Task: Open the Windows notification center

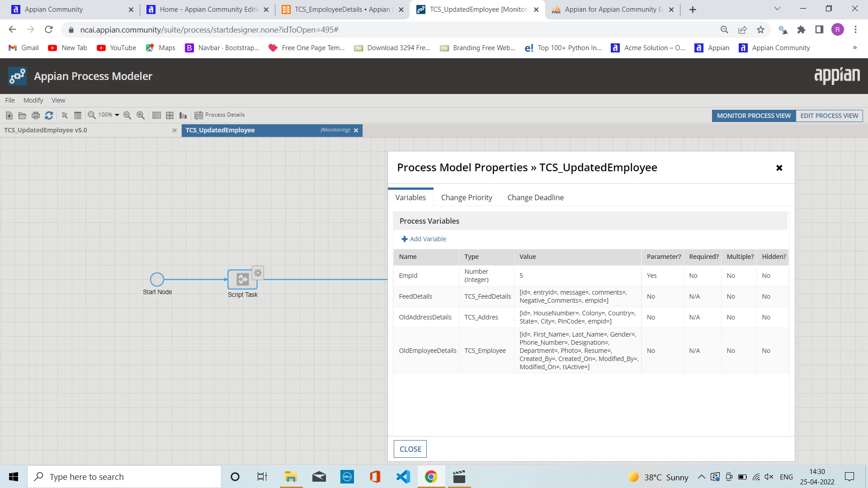Action: tap(849, 477)
